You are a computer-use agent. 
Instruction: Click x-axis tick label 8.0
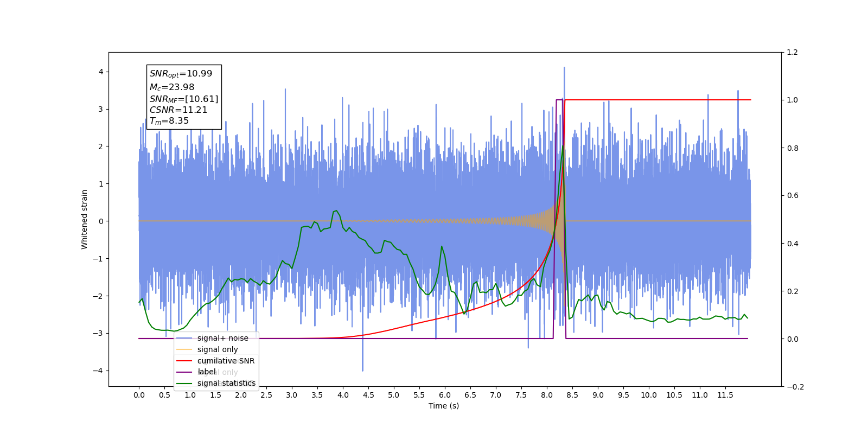point(547,395)
